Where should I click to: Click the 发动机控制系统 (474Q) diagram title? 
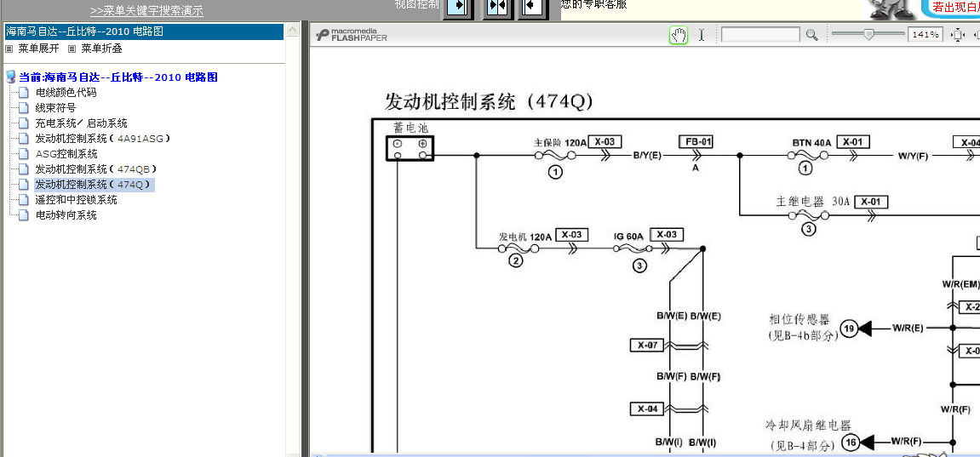489,101
